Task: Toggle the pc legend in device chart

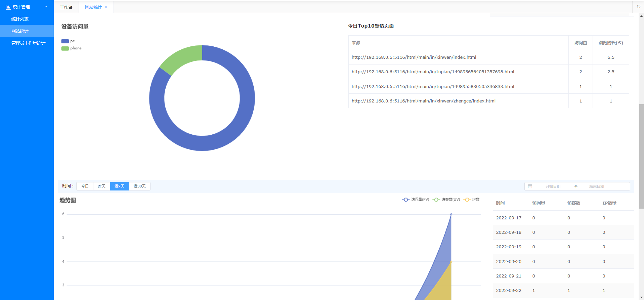Action: coord(65,41)
